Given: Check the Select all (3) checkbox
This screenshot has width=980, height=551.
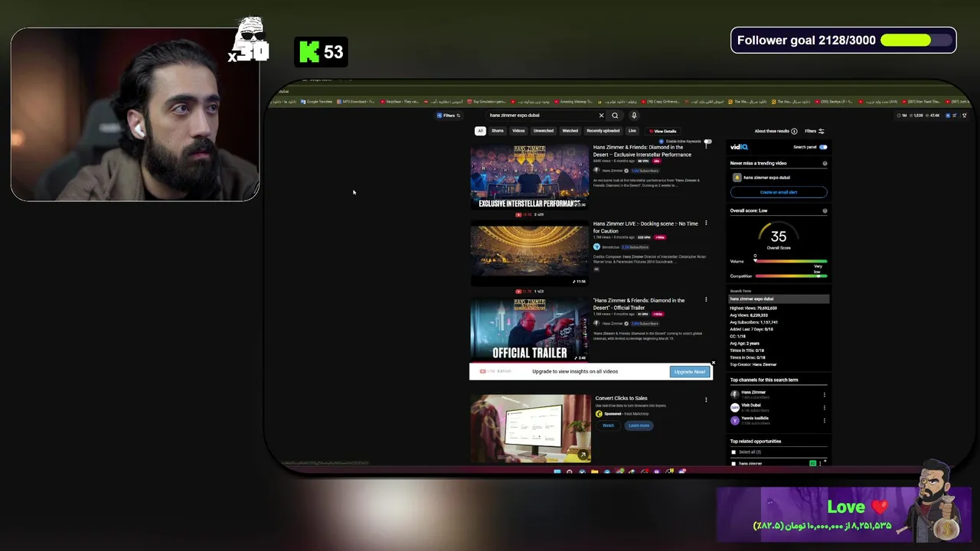Looking at the screenshot, I should coord(733,452).
